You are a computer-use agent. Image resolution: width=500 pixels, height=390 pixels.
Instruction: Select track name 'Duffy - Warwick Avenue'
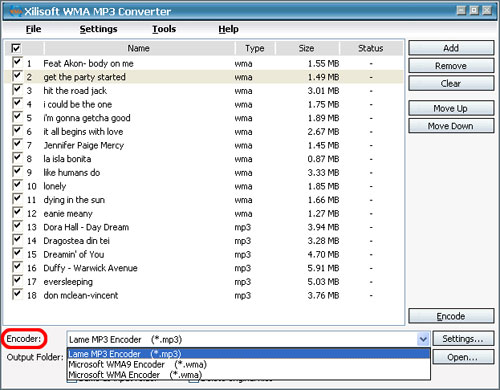coord(90,268)
